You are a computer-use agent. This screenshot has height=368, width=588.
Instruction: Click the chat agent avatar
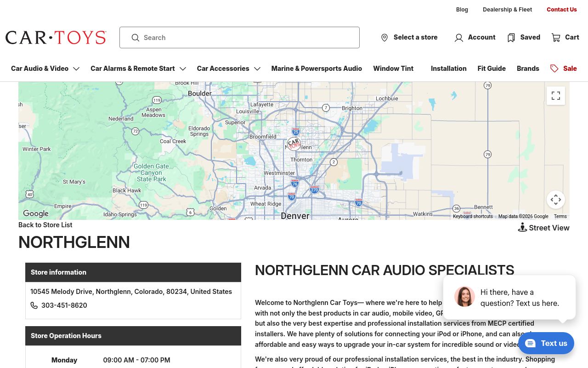tap(464, 297)
